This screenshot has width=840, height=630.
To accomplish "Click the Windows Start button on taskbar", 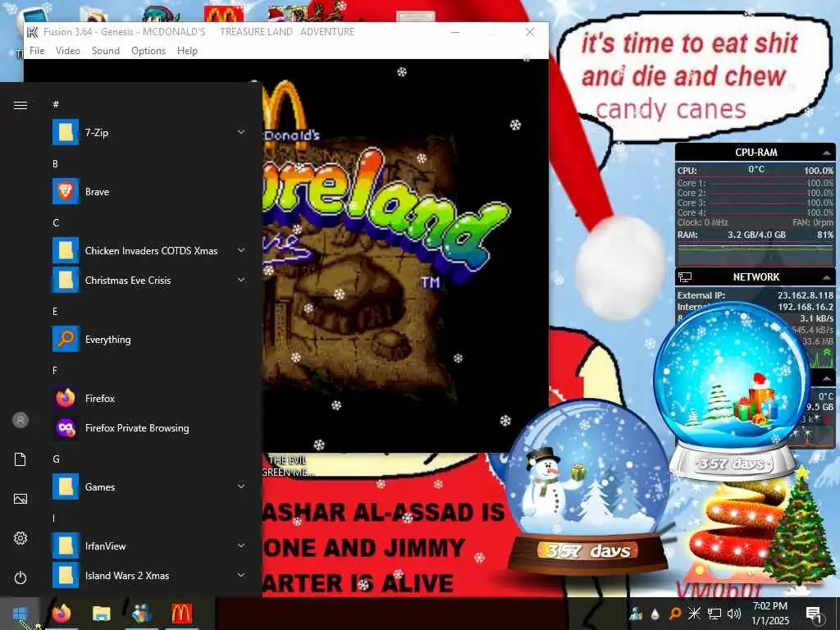I will point(20,614).
